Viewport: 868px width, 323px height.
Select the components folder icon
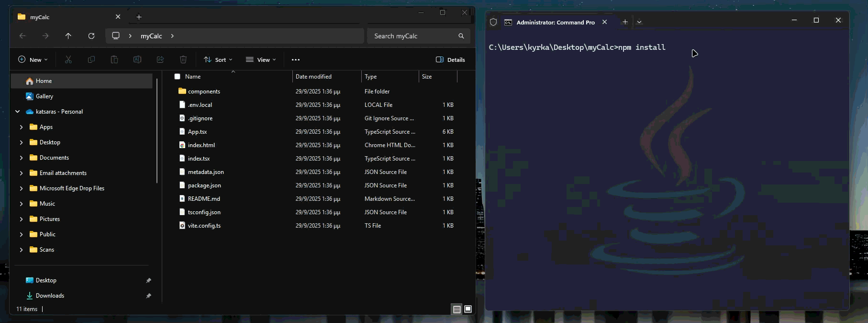click(x=182, y=91)
